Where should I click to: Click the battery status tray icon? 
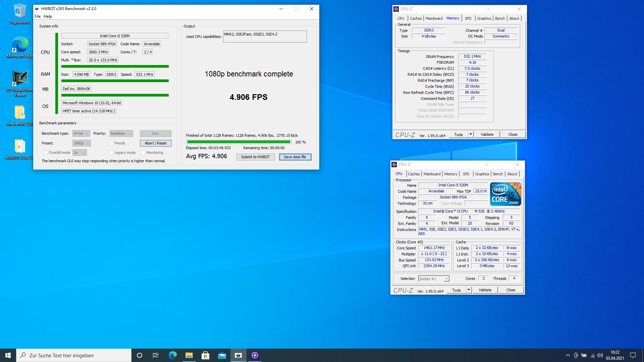(584, 355)
